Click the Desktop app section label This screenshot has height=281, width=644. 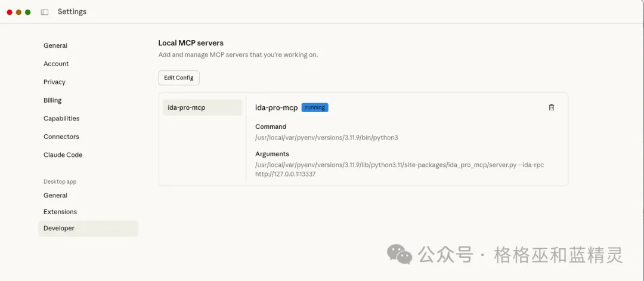click(x=60, y=181)
